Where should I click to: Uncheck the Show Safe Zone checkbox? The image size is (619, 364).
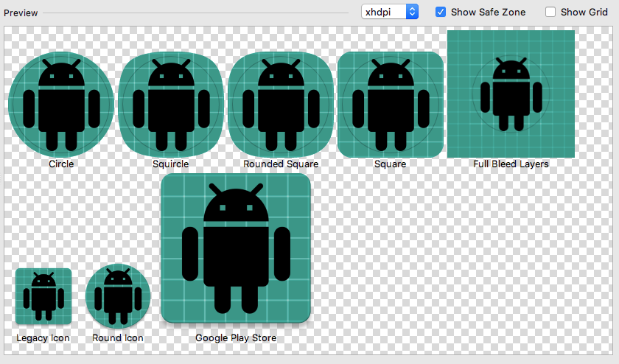pyautogui.click(x=441, y=13)
